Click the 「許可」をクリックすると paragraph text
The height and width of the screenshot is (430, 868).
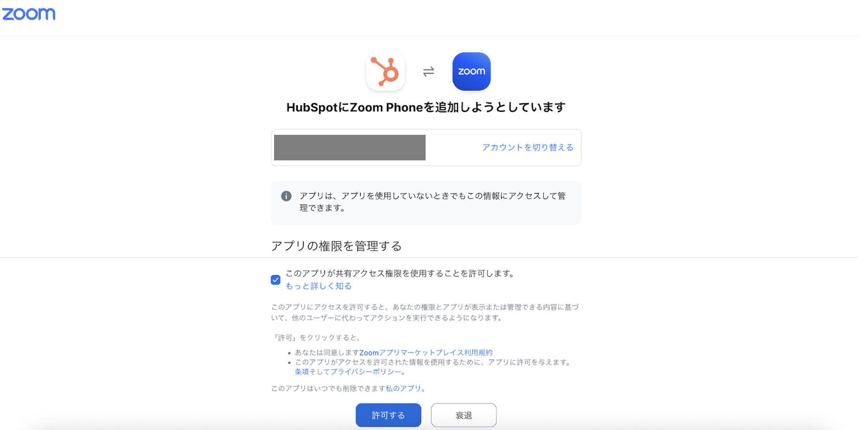coord(317,337)
